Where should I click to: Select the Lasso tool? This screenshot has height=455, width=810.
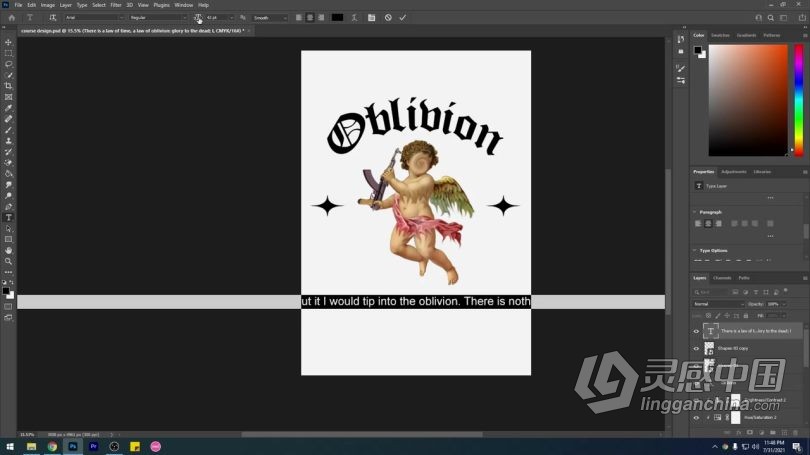pyautogui.click(x=8, y=64)
